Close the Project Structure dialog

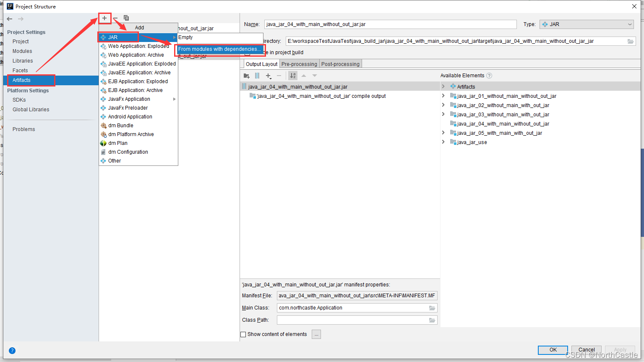point(634,6)
